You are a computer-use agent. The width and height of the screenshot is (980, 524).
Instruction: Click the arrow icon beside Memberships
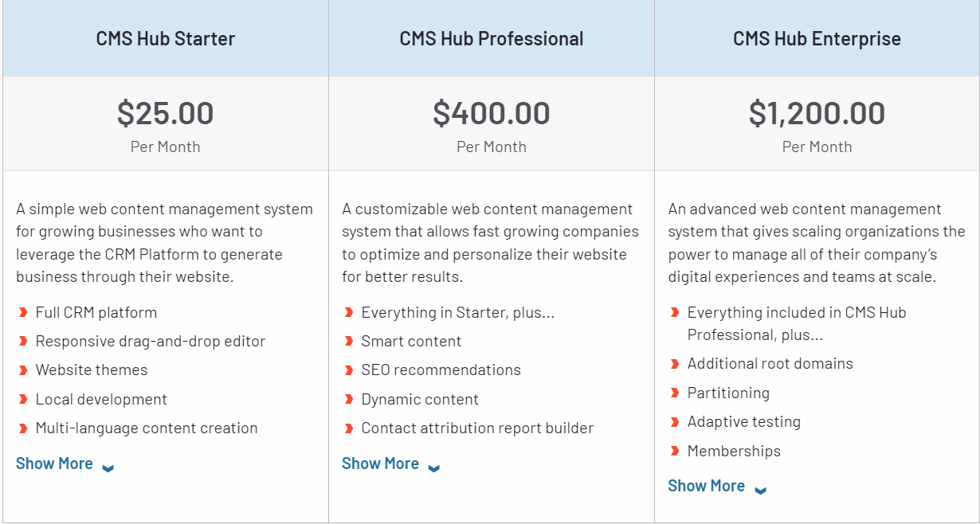coord(676,451)
